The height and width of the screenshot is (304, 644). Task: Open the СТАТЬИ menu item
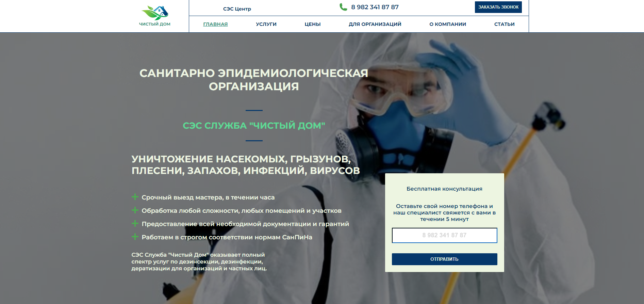(x=505, y=24)
